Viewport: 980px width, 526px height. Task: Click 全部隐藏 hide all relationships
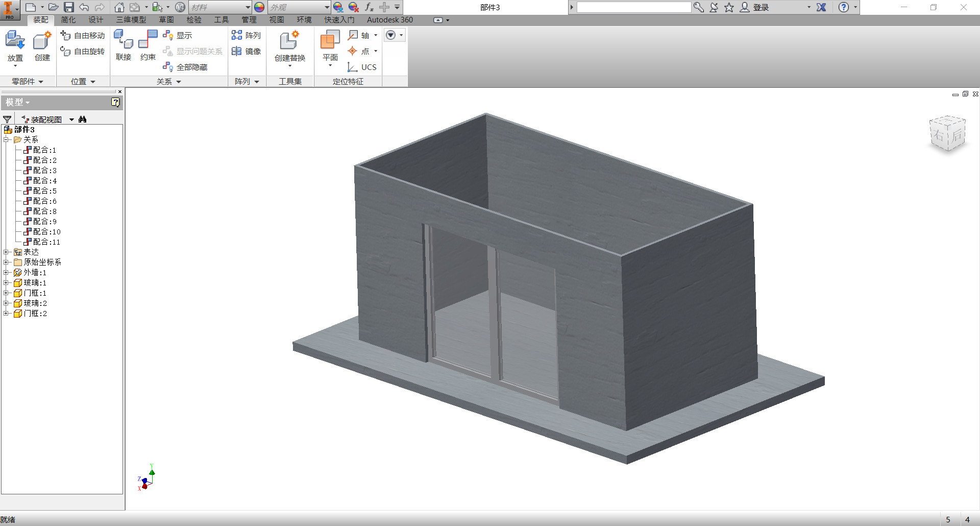pyautogui.click(x=185, y=67)
